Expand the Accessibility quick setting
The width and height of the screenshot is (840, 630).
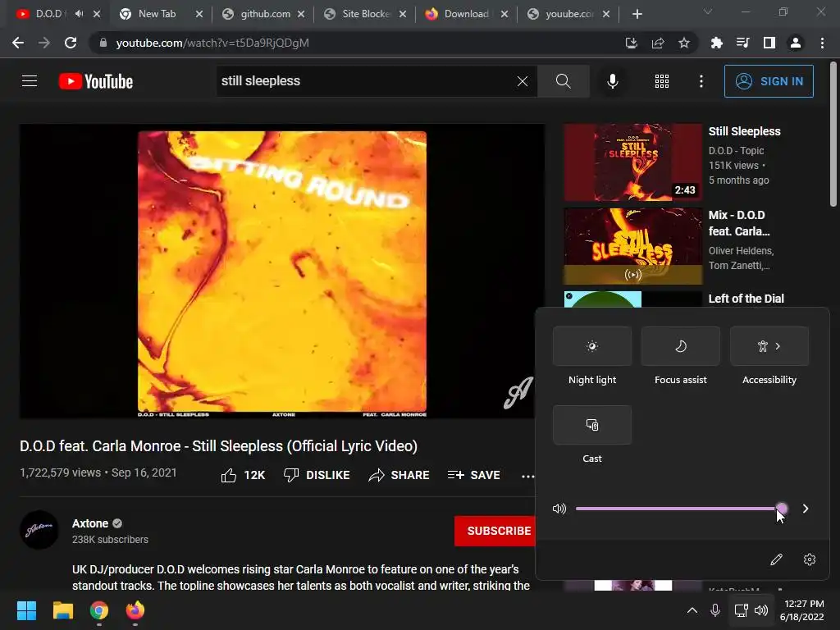pyautogui.click(x=769, y=346)
